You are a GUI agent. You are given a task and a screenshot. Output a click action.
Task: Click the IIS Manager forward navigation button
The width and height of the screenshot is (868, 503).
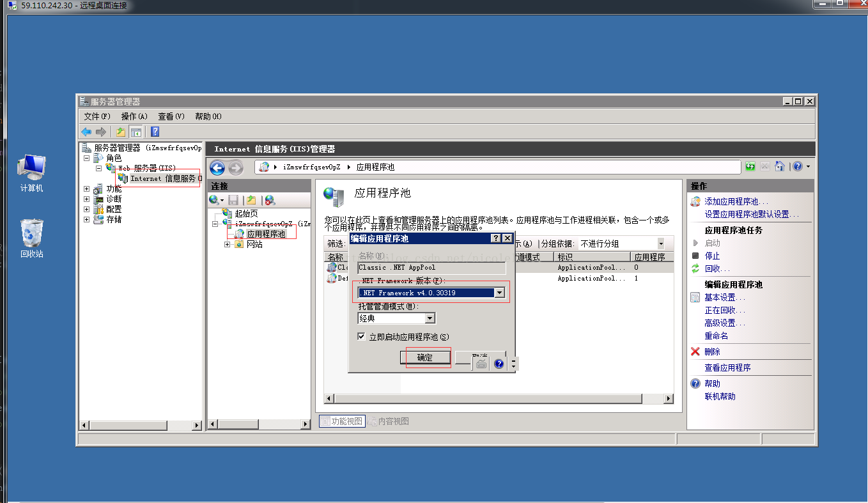pyautogui.click(x=236, y=167)
